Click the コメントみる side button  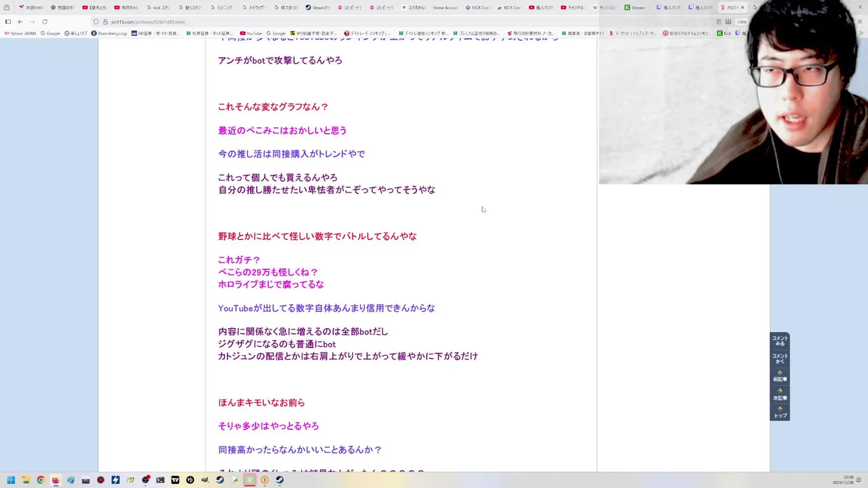pos(780,341)
